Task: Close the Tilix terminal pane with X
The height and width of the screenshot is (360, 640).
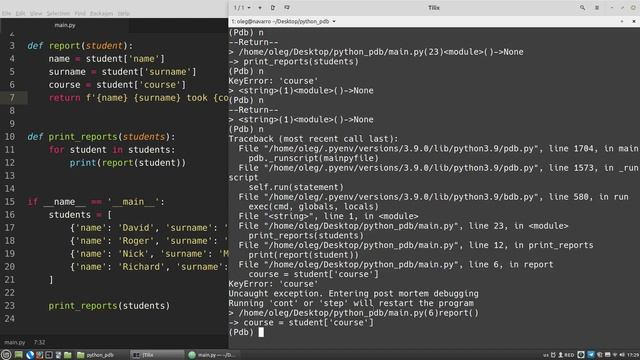Action: [x=634, y=21]
